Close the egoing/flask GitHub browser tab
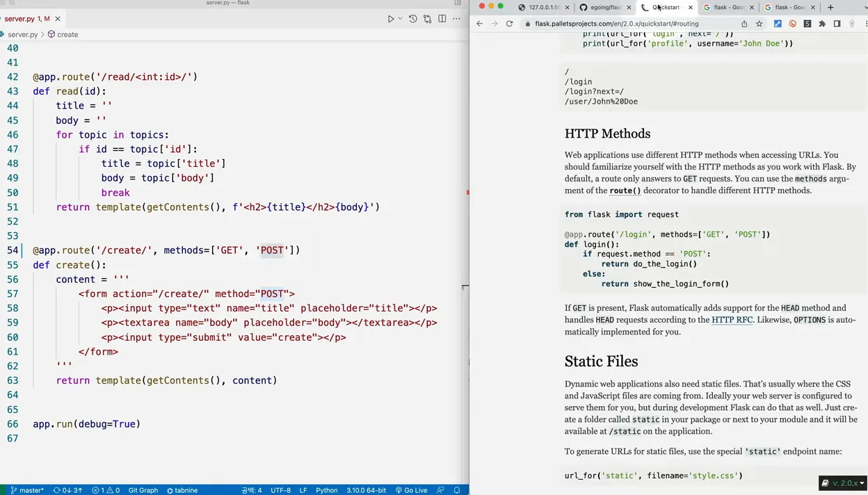Viewport: 868px width, 495px height. coord(629,7)
